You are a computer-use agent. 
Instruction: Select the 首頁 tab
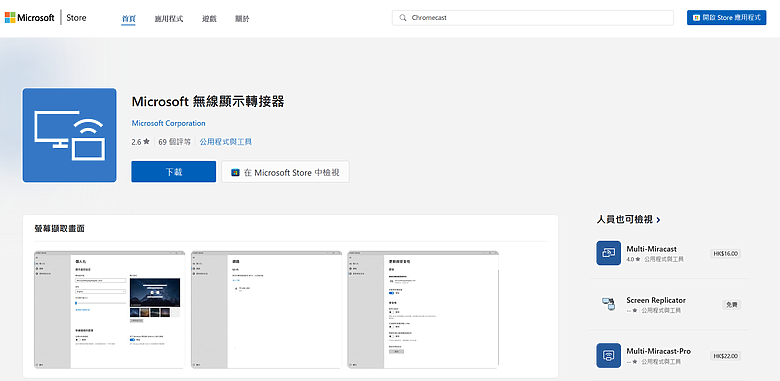(128, 19)
